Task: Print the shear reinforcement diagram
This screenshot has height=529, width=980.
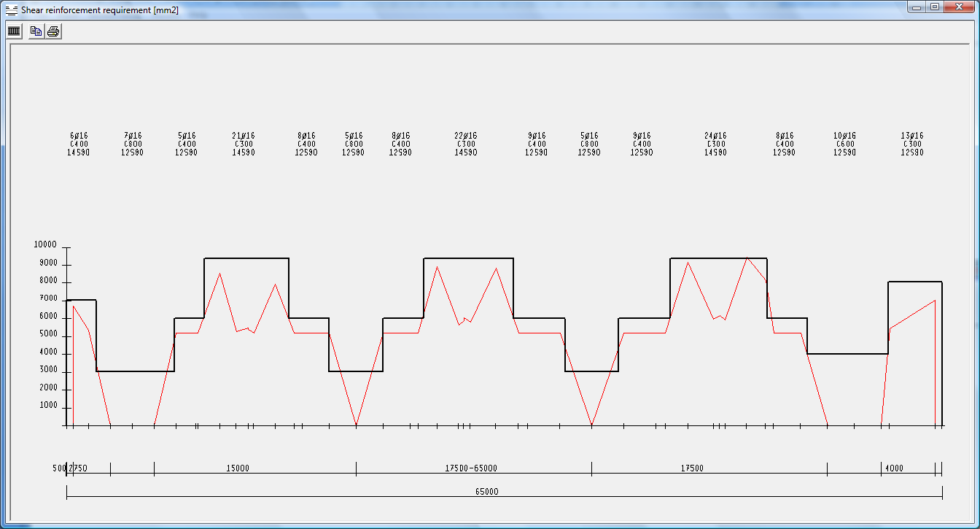Action: pyautogui.click(x=53, y=31)
